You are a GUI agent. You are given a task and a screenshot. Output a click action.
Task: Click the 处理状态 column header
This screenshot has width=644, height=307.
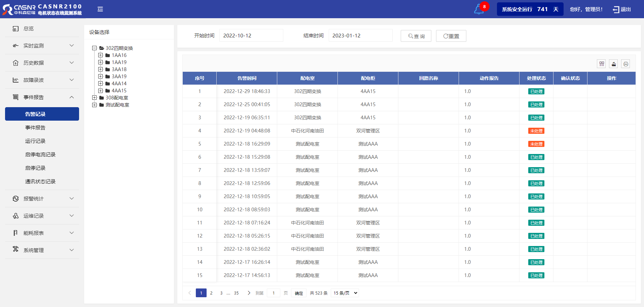tap(536, 78)
